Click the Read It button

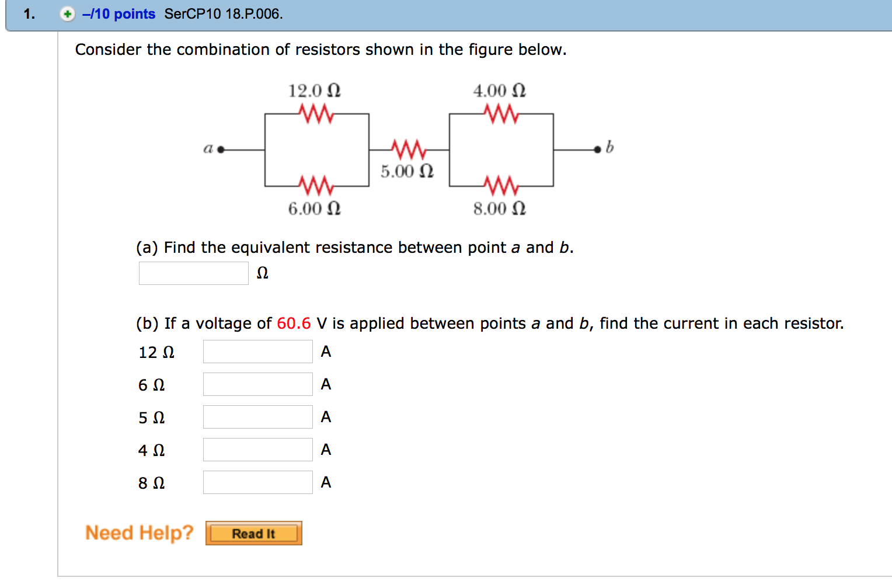coord(253,533)
